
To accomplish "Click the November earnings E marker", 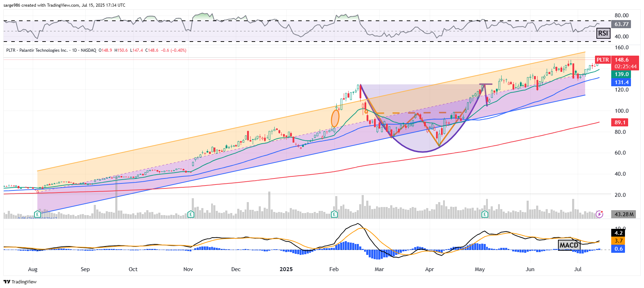I will pyautogui.click(x=191, y=214).
